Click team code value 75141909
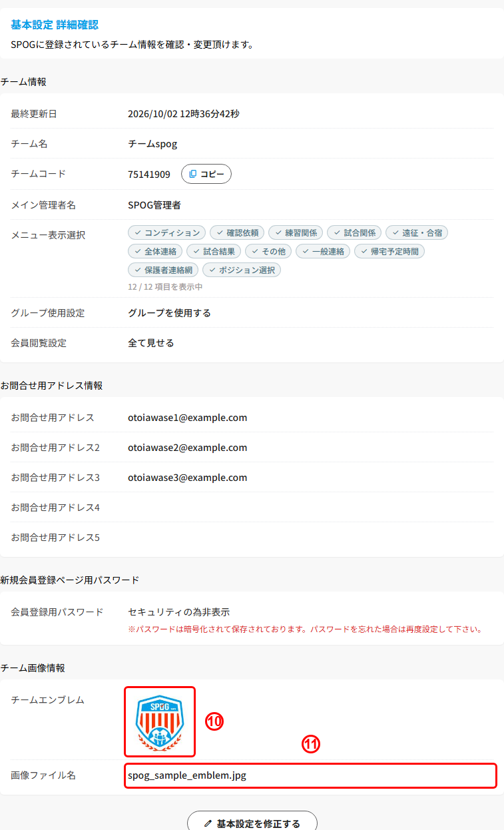 149,175
